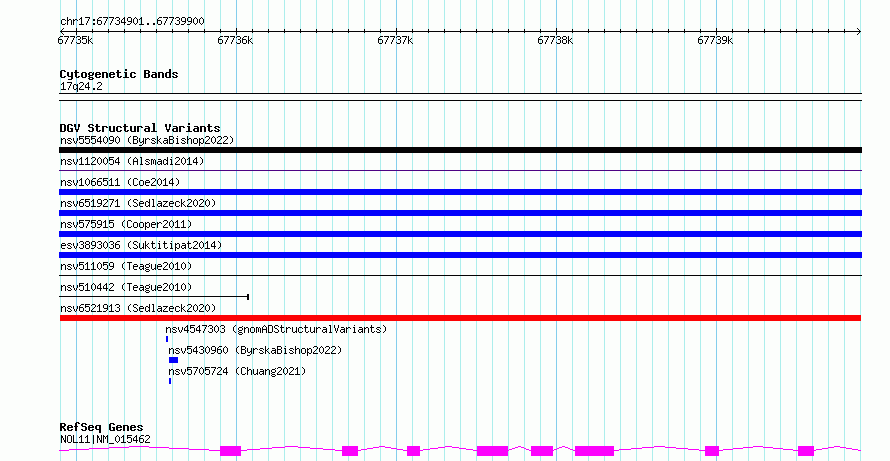Click variant label nsv1066511 (Coe2014)
890x461 pixels.
[120, 182]
